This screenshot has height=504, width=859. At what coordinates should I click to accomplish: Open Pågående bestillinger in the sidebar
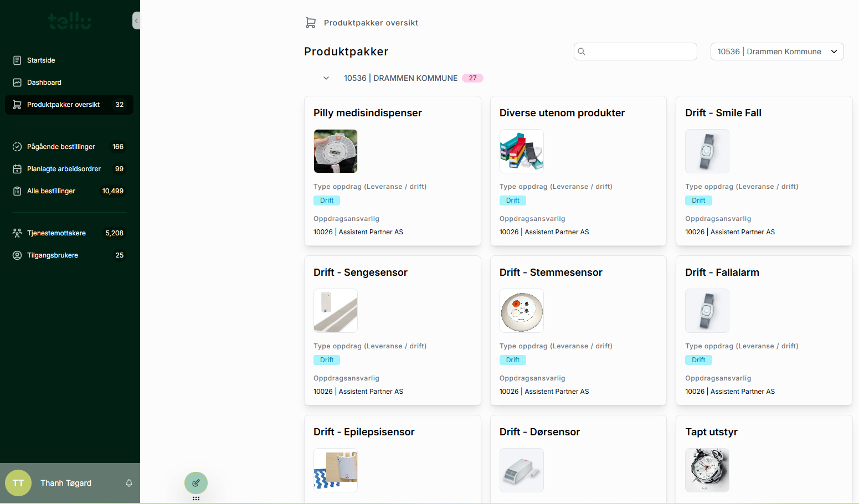(61, 147)
